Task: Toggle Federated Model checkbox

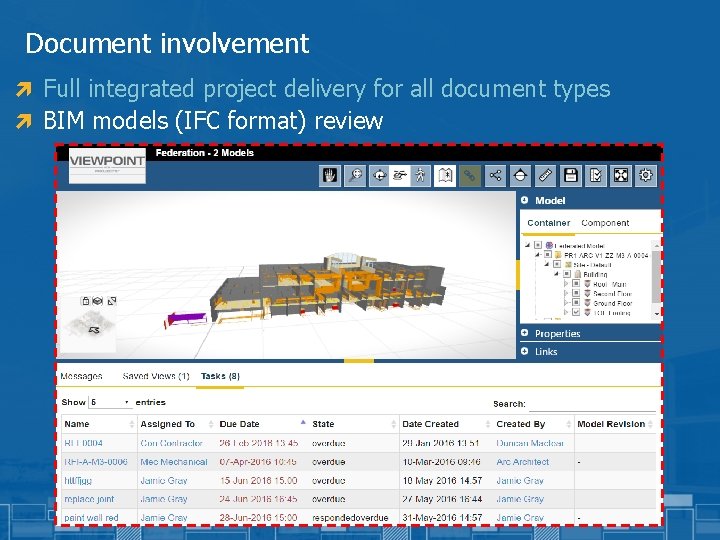Action: click(538, 245)
